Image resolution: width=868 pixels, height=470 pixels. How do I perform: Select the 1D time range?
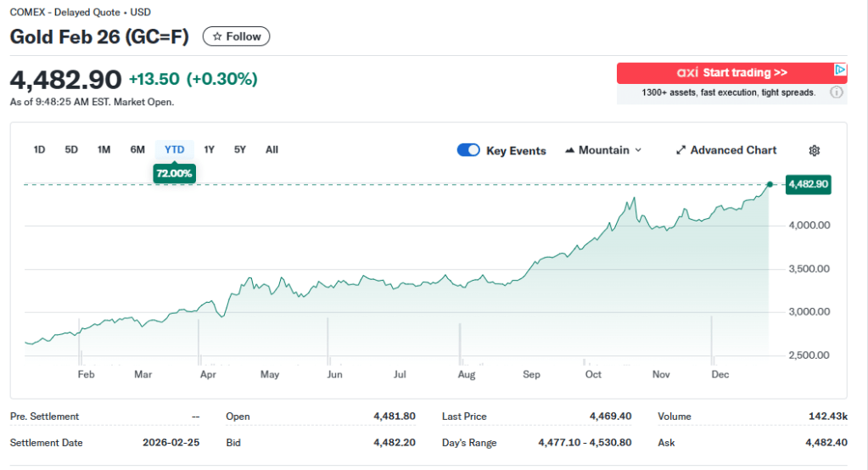[39, 150]
